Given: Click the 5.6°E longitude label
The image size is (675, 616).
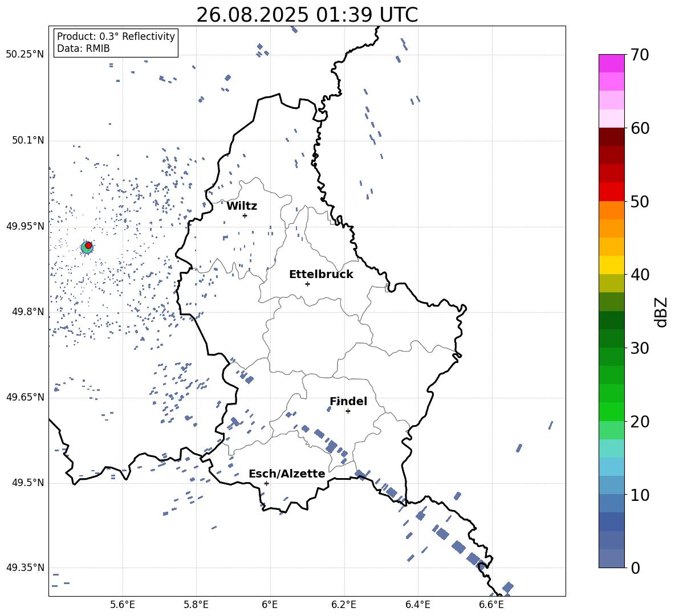Looking at the screenshot, I should coord(123,605).
